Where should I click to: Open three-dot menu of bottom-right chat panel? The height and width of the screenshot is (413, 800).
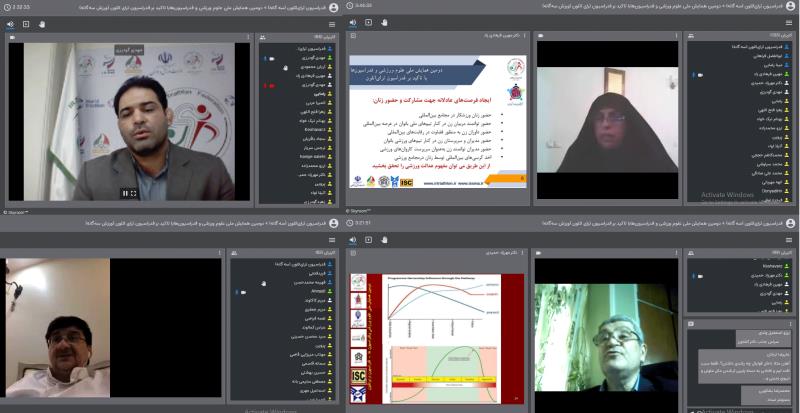coord(792,324)
